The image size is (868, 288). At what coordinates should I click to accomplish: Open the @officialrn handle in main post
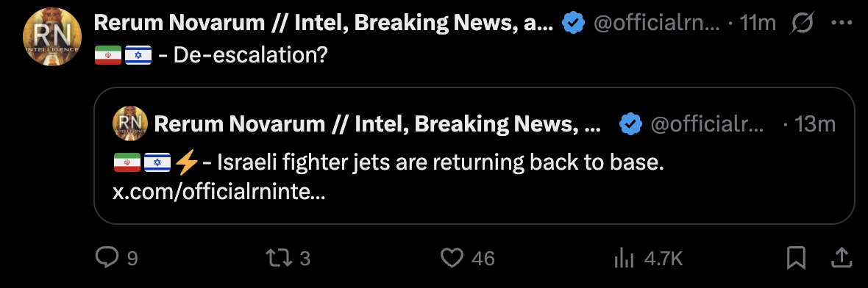[x=657, y=24]
